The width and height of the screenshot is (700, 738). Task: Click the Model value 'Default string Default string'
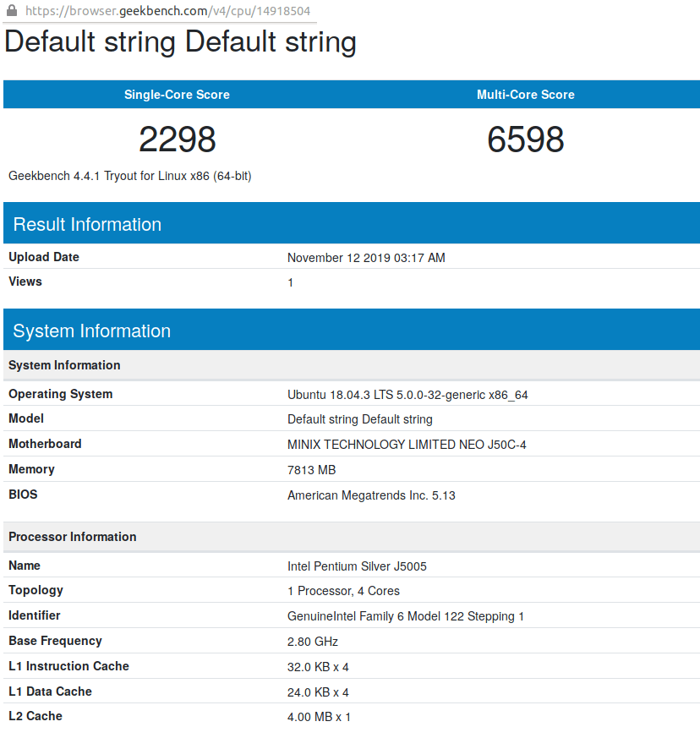[360, 419]
